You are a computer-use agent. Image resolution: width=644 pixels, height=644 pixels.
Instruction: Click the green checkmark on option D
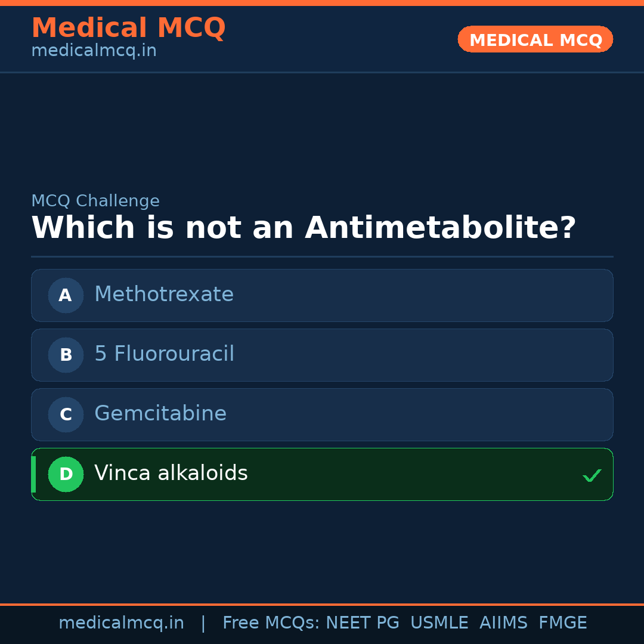pyautogui.click(x=592, y=475)
